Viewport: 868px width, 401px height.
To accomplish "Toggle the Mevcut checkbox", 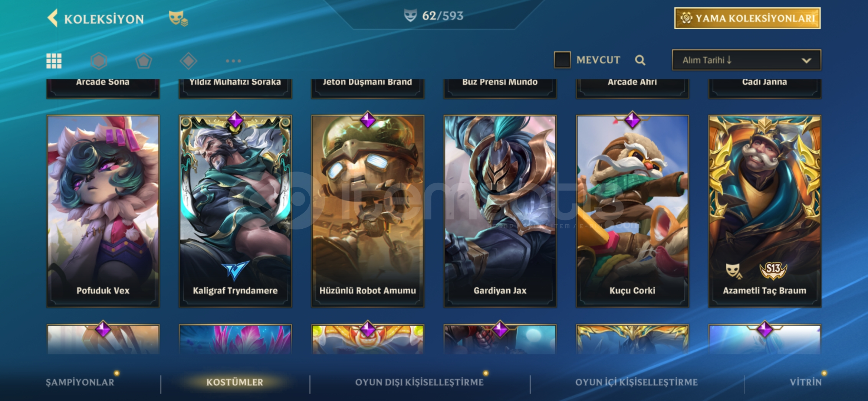I will point(562,60).
